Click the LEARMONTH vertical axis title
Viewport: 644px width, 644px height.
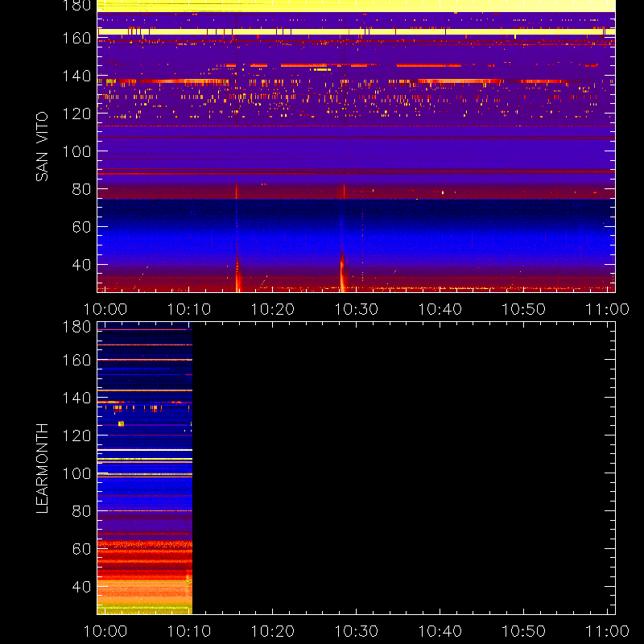42,469
